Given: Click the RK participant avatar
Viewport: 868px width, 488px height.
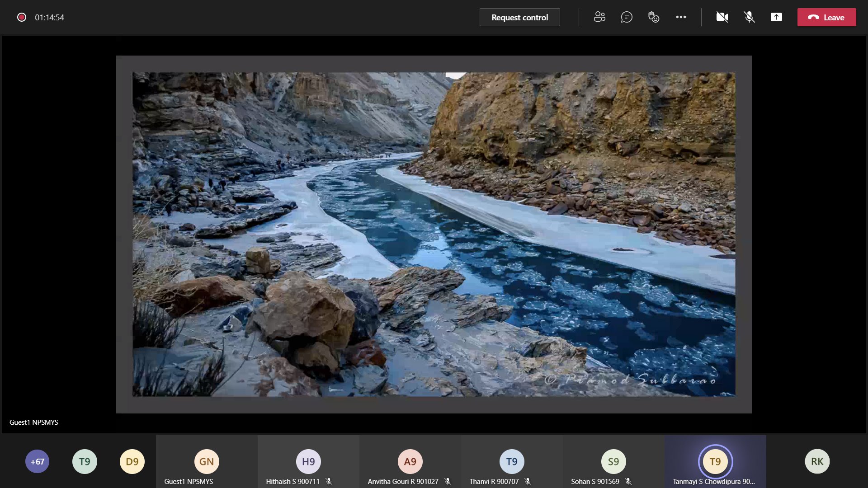Looking at the screenshot, I should point(817,461).
